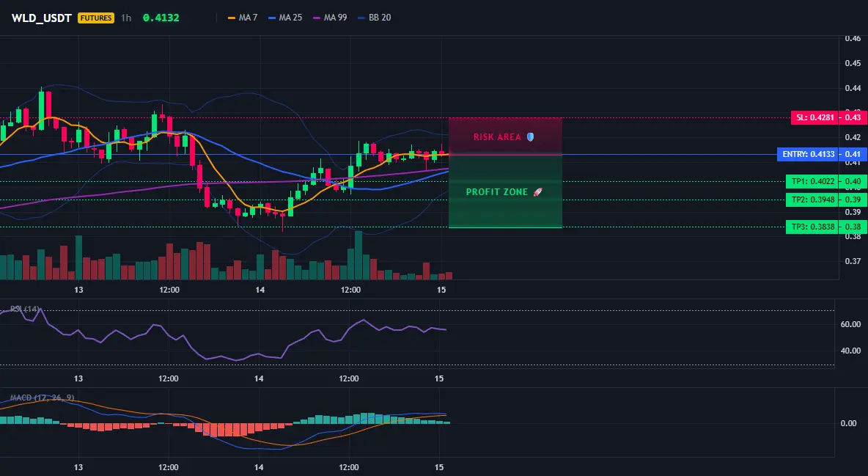Click the RISK AREA label text
The image size is (868, 476).
(497, 137)
